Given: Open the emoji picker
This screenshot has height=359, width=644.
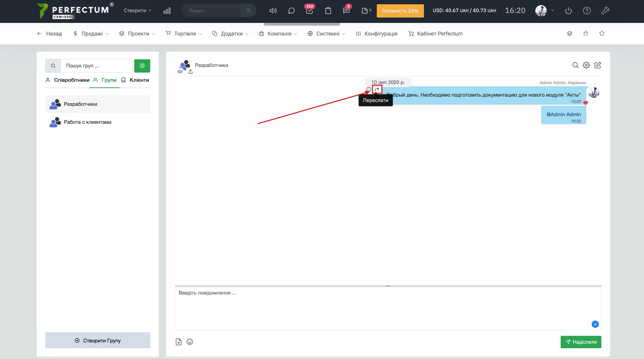Looking at the screenshot, I should tap(190, 342).
